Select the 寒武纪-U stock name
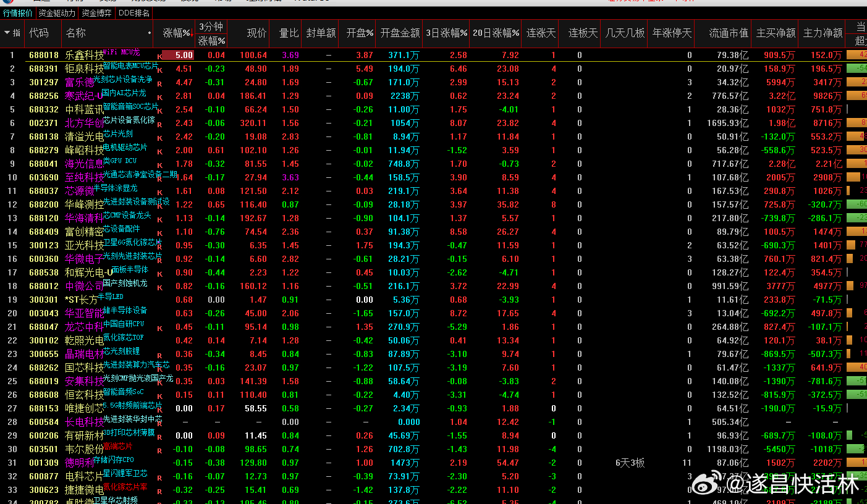Viewport: 867px width, 504px height. (83, 96)
